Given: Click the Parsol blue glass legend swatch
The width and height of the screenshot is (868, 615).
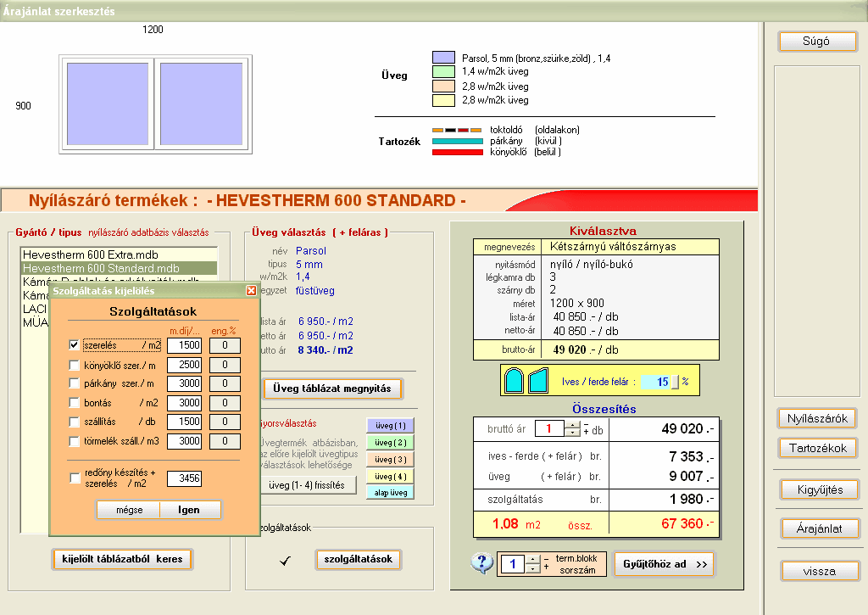Looking at the screenshot, I should coord(443,57).
